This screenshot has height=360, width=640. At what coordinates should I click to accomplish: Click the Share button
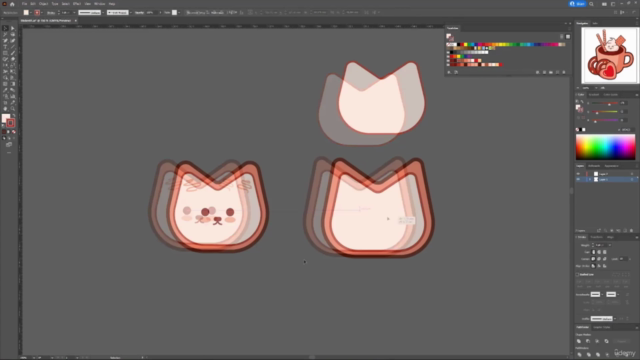point(578,4)
